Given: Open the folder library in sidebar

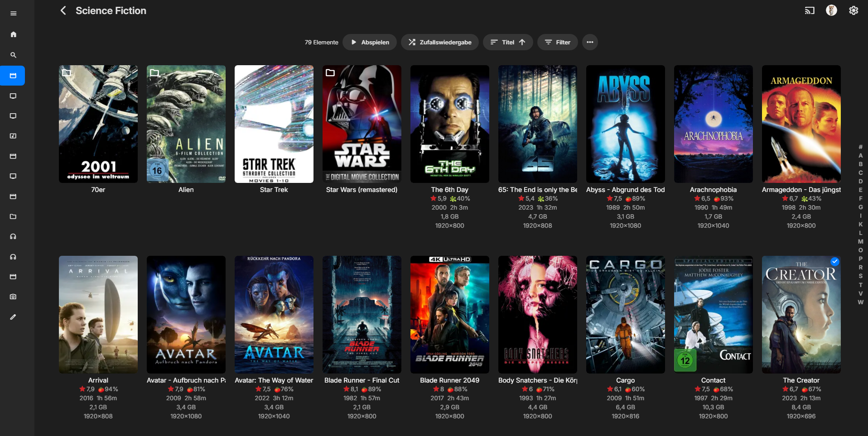Looking at the screenshot, I should [x=13, y=216].
